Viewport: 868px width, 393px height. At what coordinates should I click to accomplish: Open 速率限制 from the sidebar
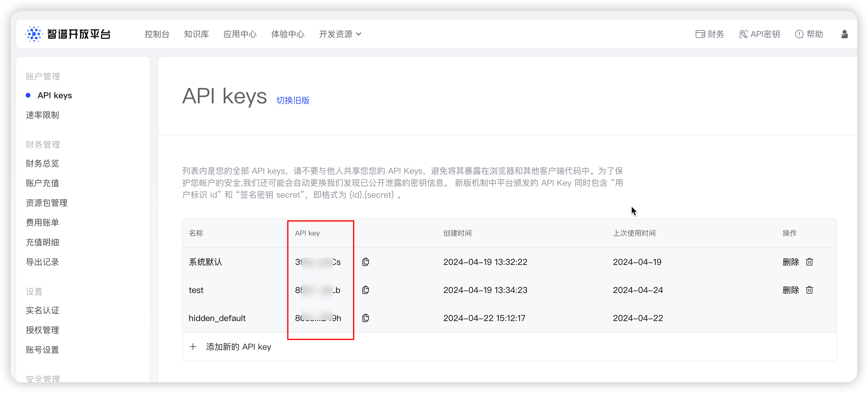pos(42,115)
